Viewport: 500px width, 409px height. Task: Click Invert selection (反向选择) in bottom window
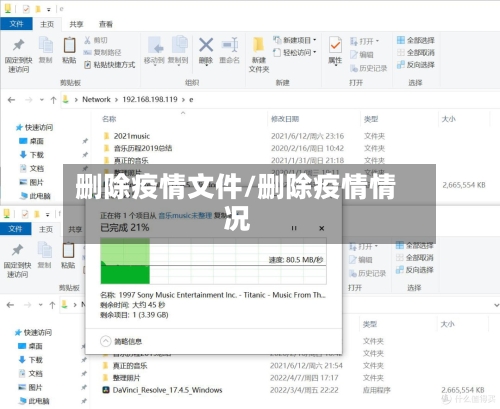[x=414, y=270]
